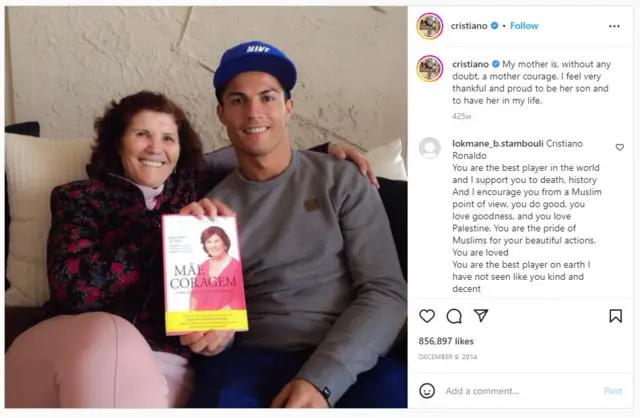
Task: Open cristiano username in the caption
Action: (470, 64)
